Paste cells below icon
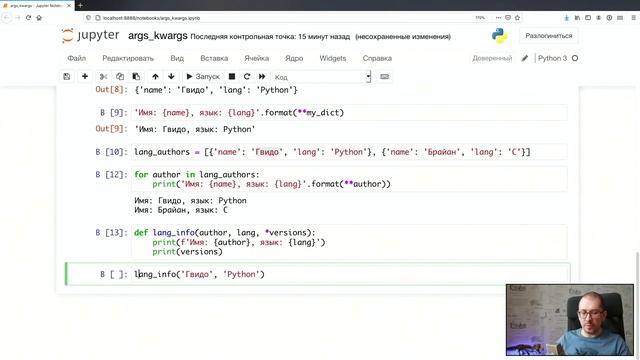 pos(136,77)
